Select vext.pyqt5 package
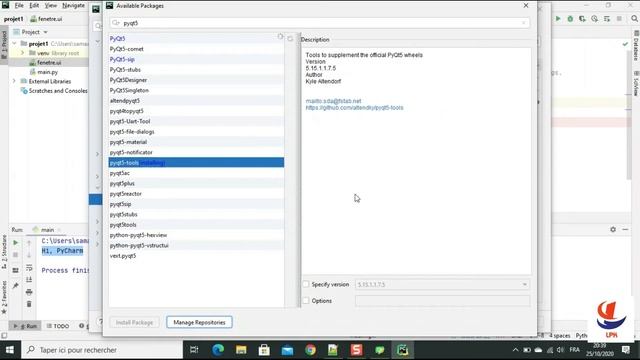 (x=196, y=256)
